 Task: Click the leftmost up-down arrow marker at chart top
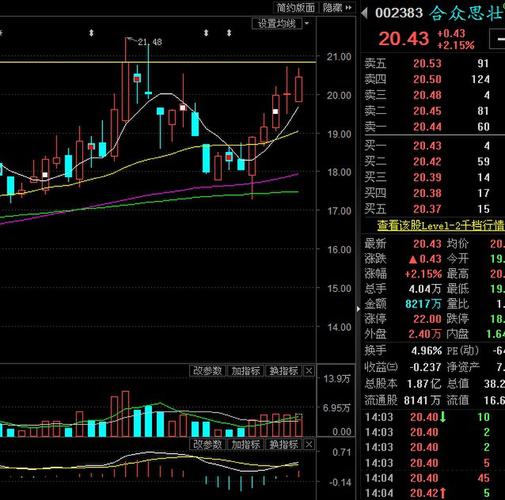coord(91,33)
